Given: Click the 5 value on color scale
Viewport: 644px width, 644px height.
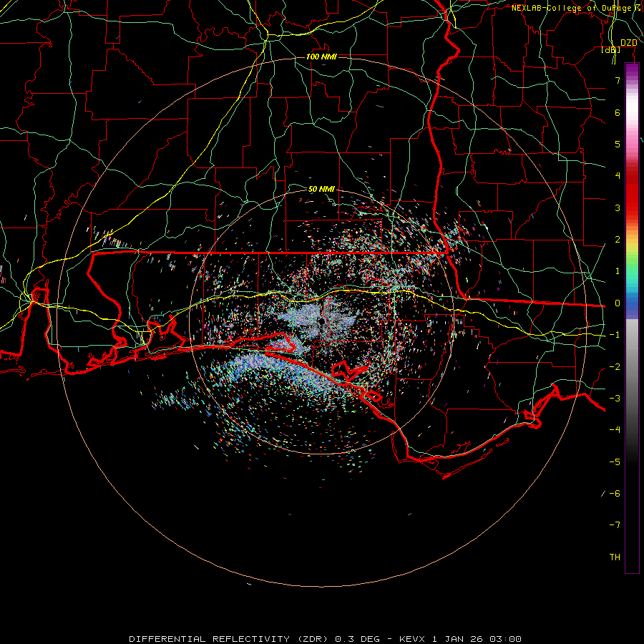Looking at the screenshot, I should click(618, 144).
